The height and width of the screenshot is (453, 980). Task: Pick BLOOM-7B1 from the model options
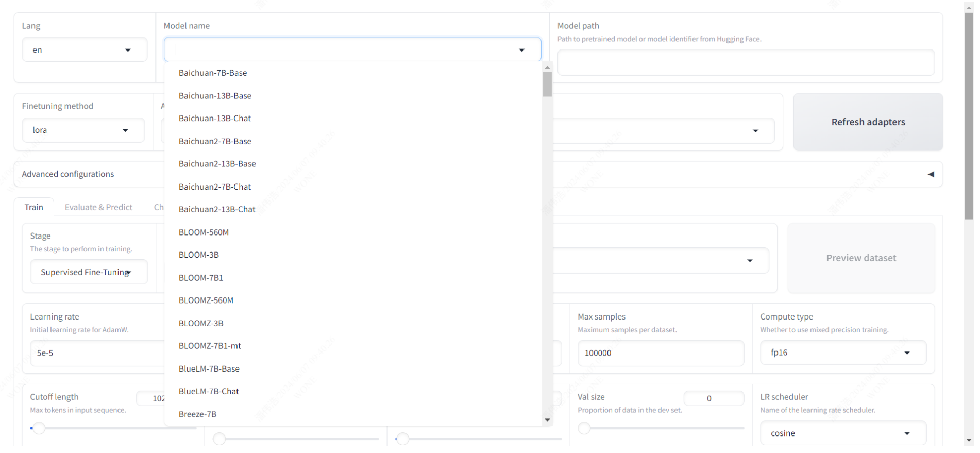pos(353,278)
